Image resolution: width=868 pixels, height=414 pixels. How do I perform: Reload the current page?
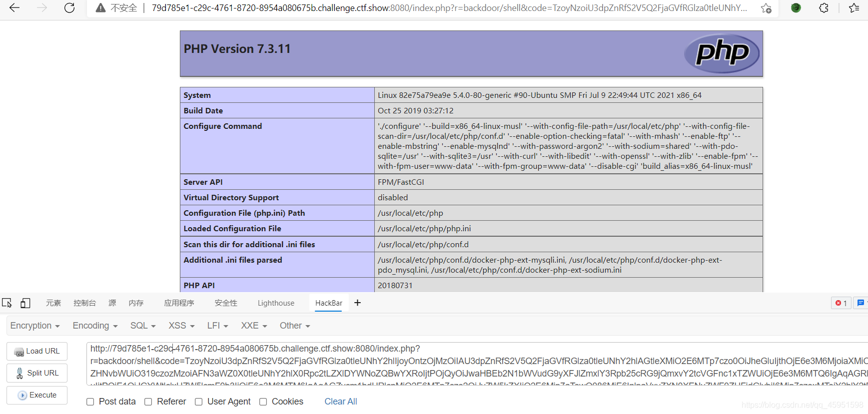coord(69,8)
